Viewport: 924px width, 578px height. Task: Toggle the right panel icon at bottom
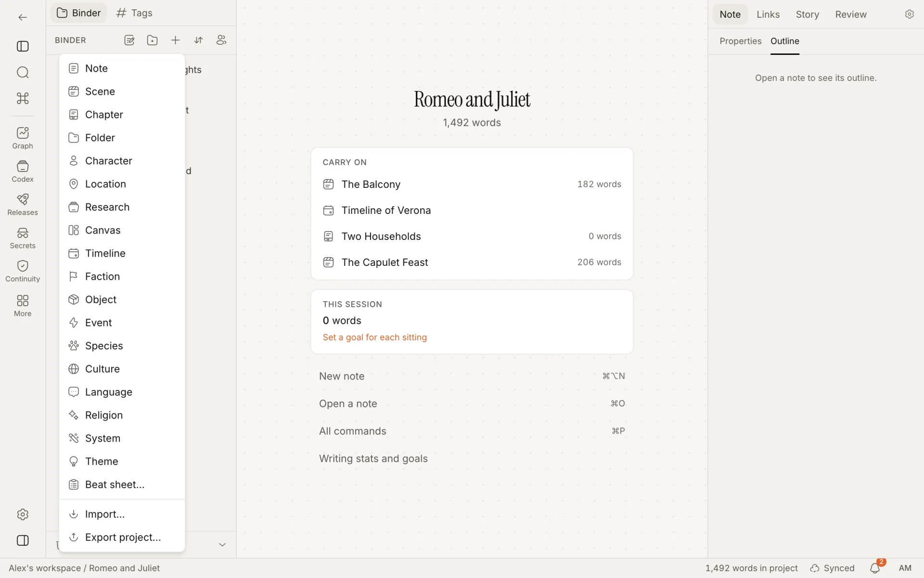coord(23,540)
